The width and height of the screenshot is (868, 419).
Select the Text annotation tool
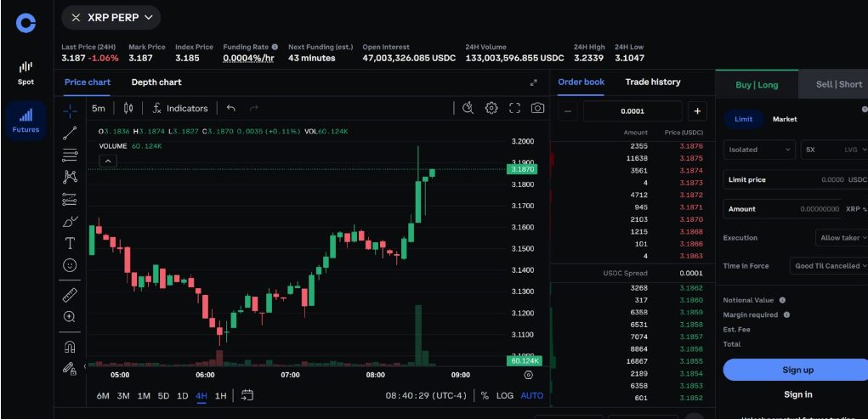70,243
